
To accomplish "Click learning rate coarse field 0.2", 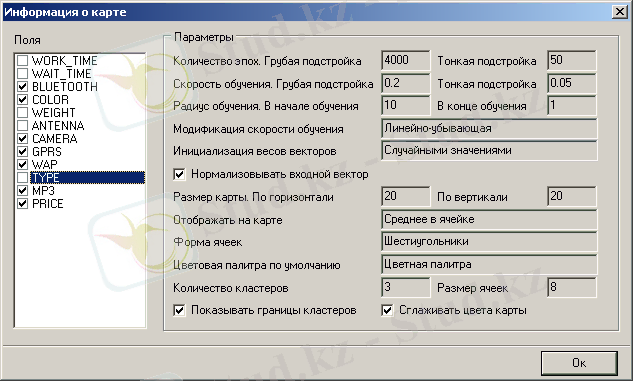I will click(x=406, y=83).
